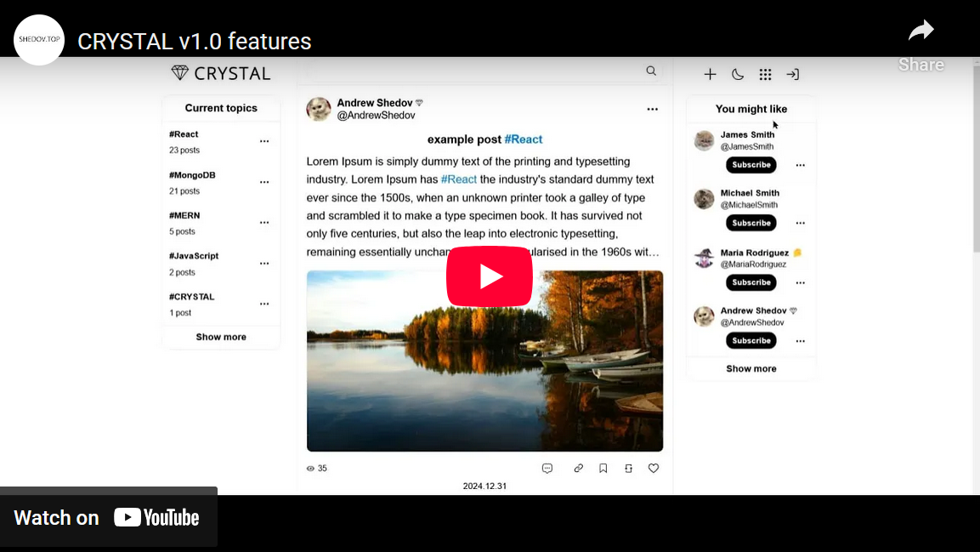This screenshot has height=552, width=980.
Task: Subscribe to Andrew Shedov in suggestions
Action: click(751, 341)
